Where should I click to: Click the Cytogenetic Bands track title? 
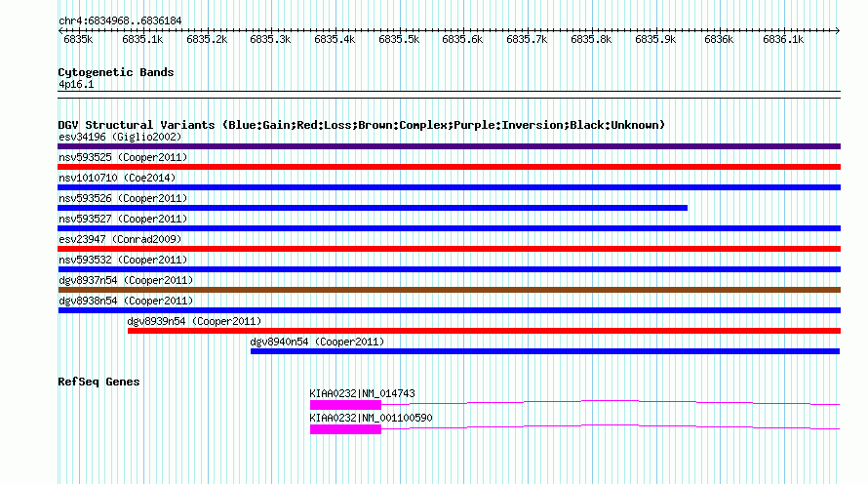tap(116, 72)
